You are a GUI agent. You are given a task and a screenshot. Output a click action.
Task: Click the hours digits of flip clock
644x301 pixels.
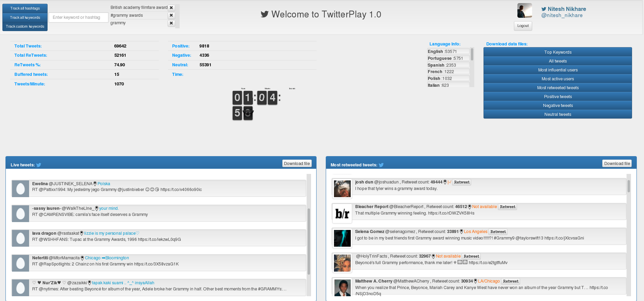coord(243,98)
